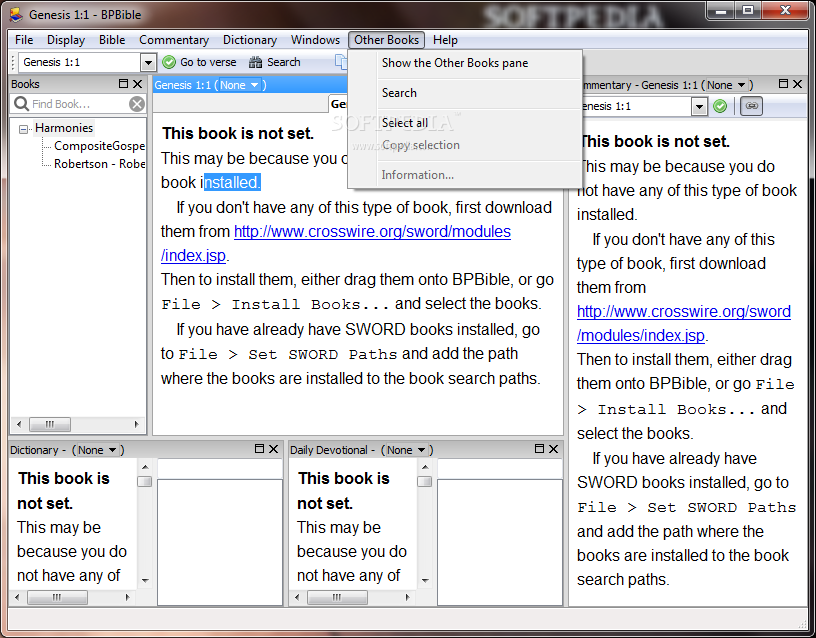Click the Commentary reference input field
The width and height of the screenshot is (816, 638).
(636, 107)
